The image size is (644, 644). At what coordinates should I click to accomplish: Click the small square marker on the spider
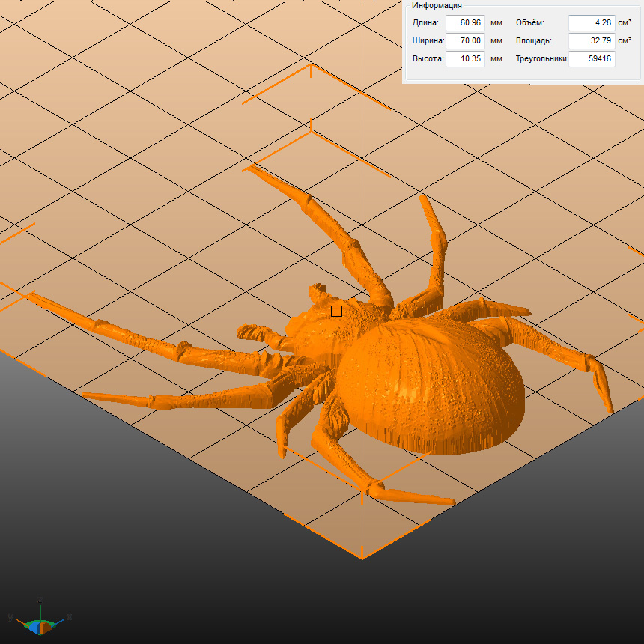point(336,311)
